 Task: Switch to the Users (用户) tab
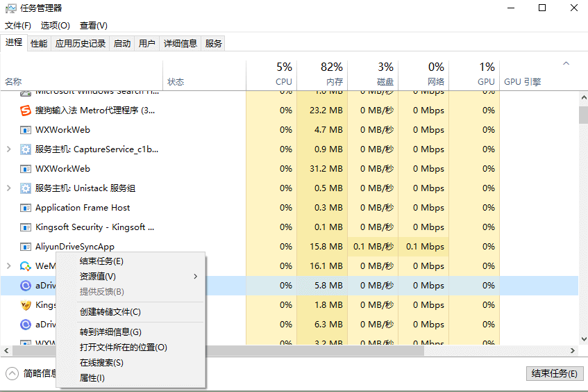(x=147, y=44)
